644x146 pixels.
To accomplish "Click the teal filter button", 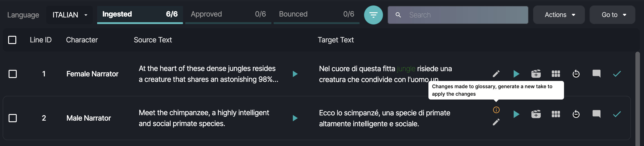I will click(x=373, y=15).
